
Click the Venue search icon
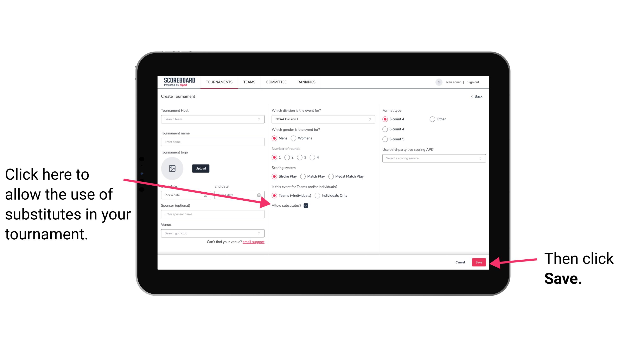(x=260, y=233)
